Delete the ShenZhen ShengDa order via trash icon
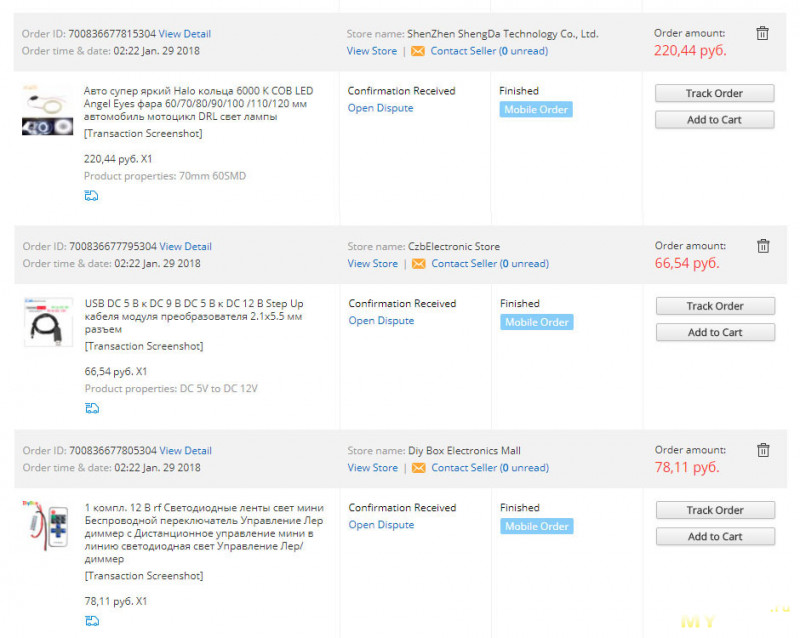The height and width of the screenshot is (638, 800). [x=762, y=33]
